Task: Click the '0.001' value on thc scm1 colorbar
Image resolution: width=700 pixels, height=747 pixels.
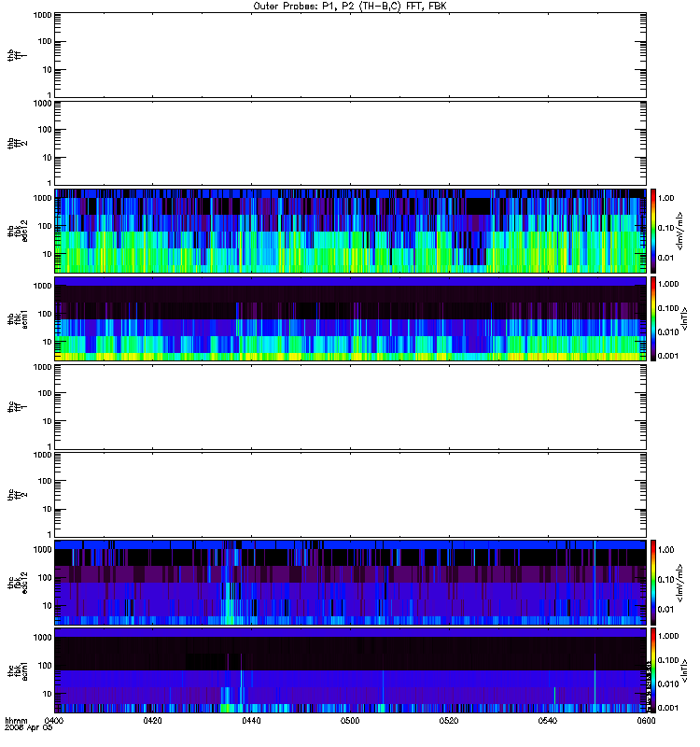Action: (x=668, y=708)
